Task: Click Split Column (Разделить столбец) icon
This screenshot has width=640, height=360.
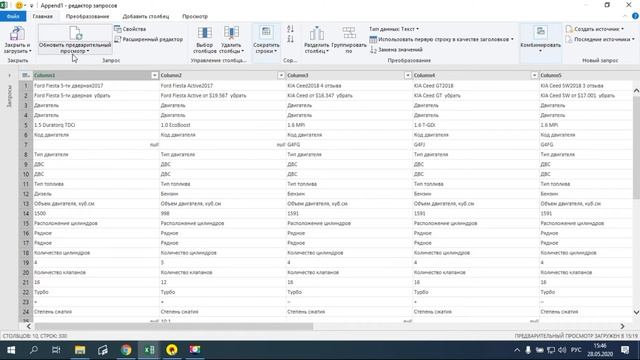Action: click(316, 33)
